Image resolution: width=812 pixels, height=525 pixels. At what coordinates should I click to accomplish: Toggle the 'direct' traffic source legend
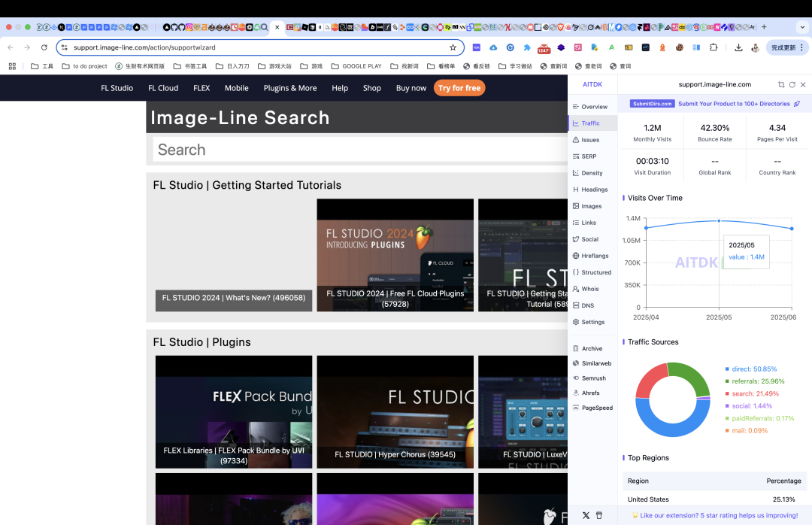(751, 369)
